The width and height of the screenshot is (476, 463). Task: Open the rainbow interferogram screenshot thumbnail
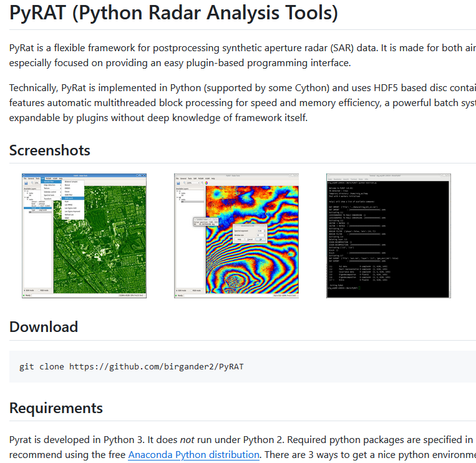click(x=236, y=236)
